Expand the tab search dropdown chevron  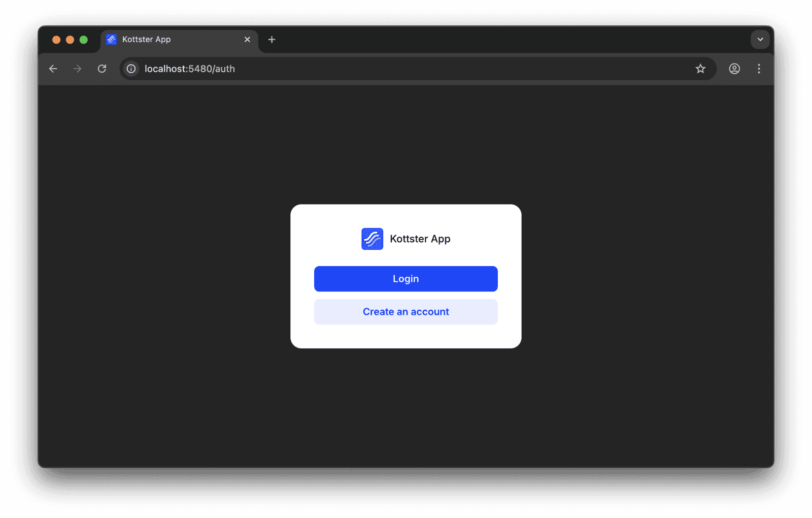click(x=760, y=40)
